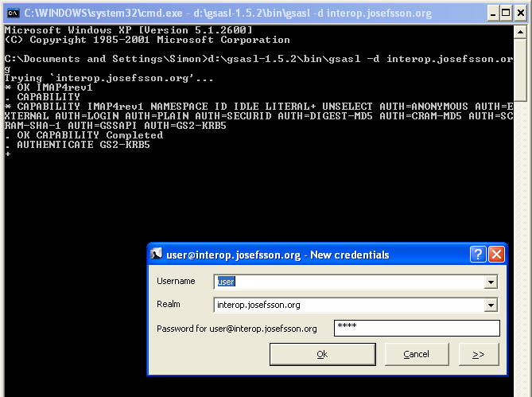532x397 pixels.
Task: Click the 'OK IMAP4rev1' console line
Action: 49,88
